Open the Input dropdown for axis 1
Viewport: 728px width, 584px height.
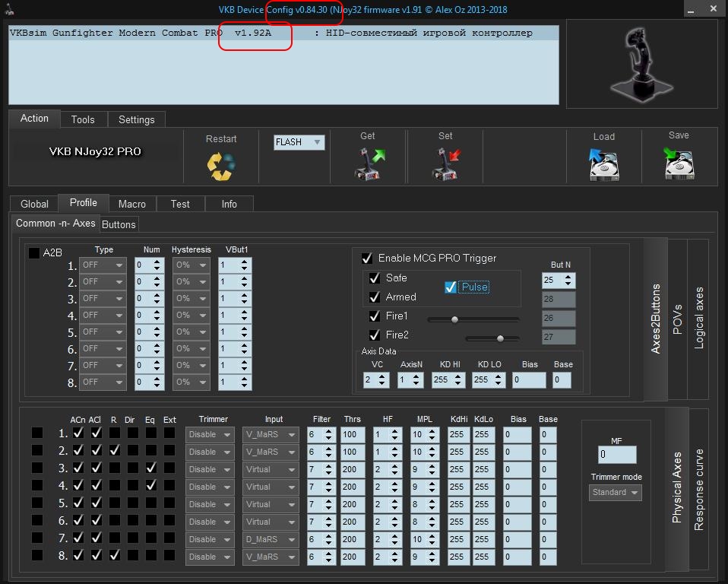point(271,434)
